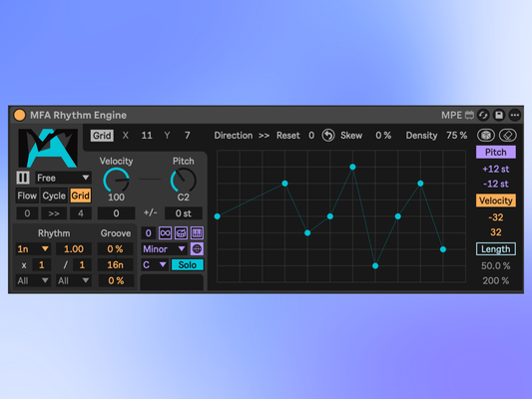
Task: Click the 16n groove rate field
Action: (116, 264)
